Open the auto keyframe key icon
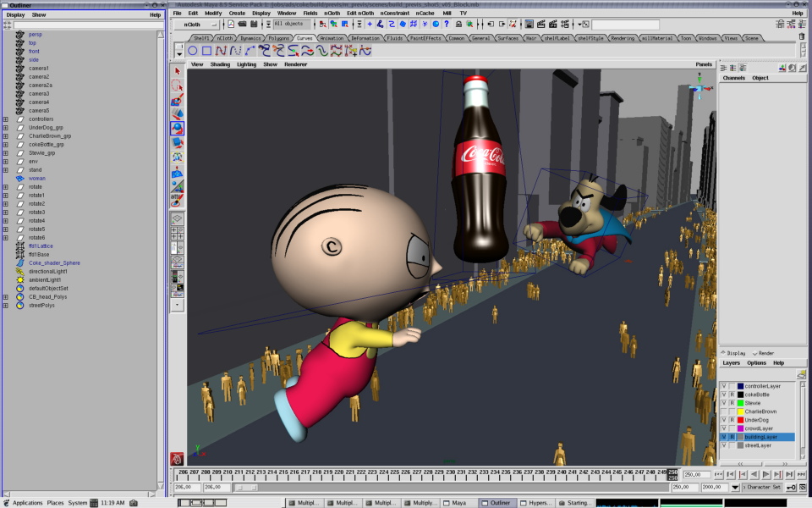 [x=792, y=488]
